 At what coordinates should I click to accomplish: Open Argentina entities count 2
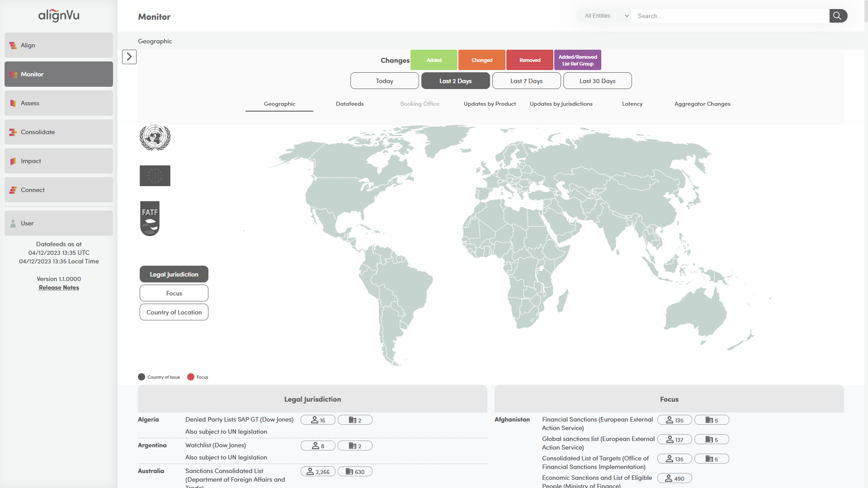tap(355, 446)
